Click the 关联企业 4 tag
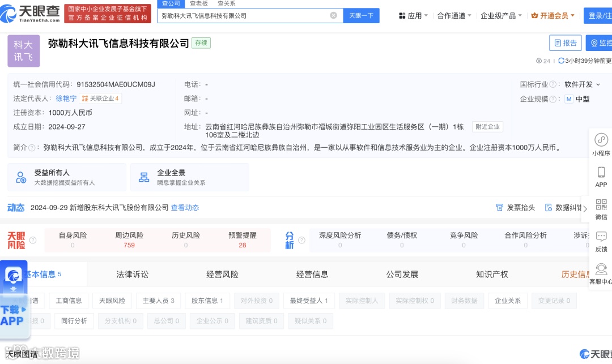The width and height of the screenshot is (612, 364). [100, 99]
